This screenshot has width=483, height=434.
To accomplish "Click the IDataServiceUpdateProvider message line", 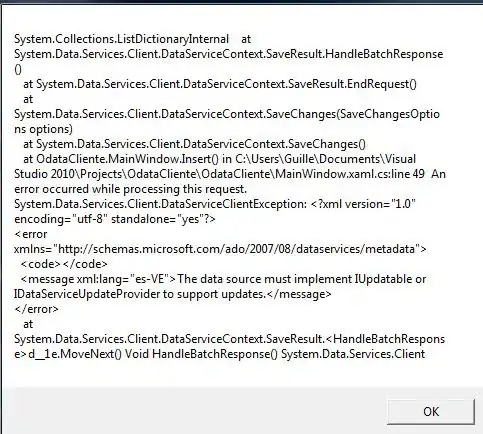I will [173, 294].
